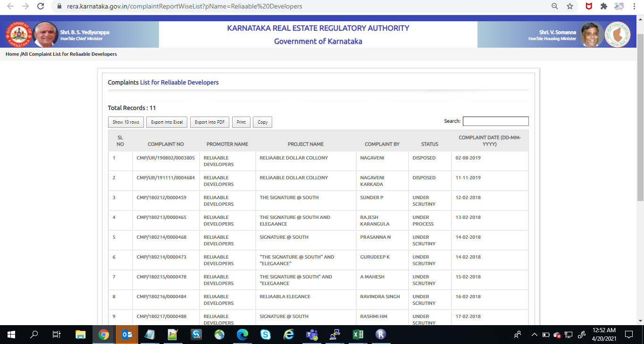Open the Show 10 rows dropdown
The height and width of the screenshot is (344, 644).
pos(125,122)
